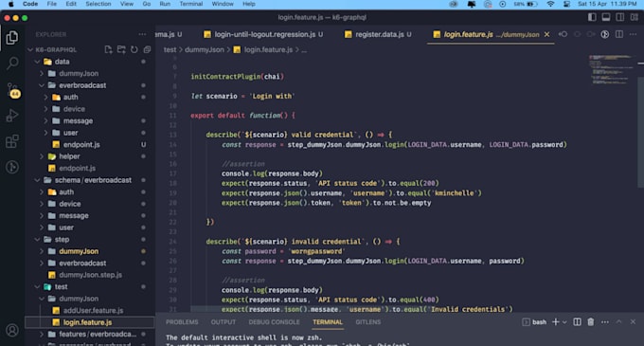644x346 pixels.
Task: Collapse all folders in explorer
Action: click(147, 49)
